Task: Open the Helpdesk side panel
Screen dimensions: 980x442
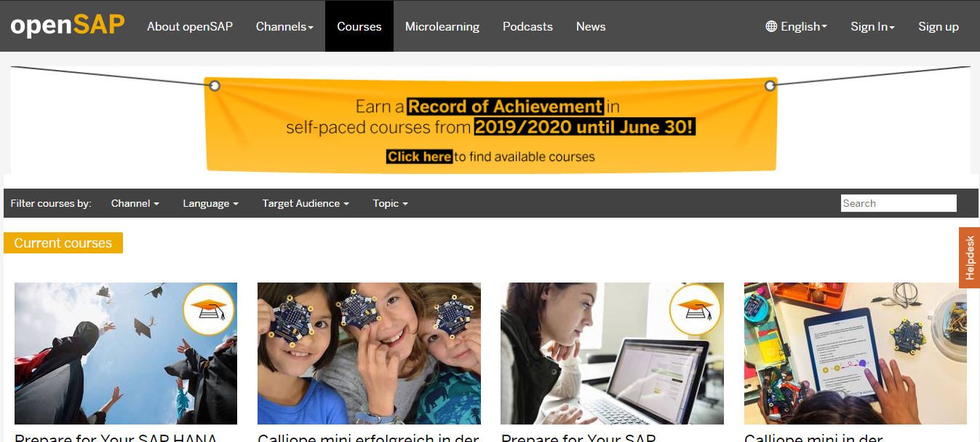Action: [970, 257]
